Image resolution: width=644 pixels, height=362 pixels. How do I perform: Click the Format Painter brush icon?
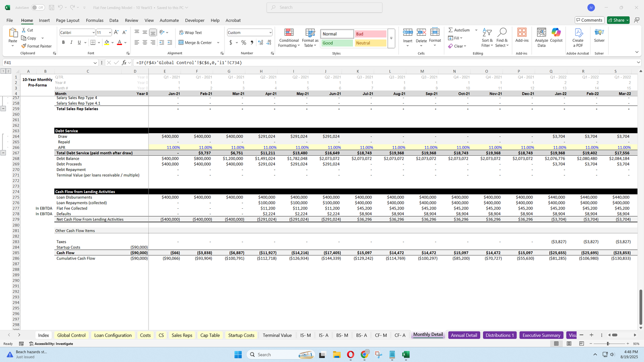tap(24, 46)
